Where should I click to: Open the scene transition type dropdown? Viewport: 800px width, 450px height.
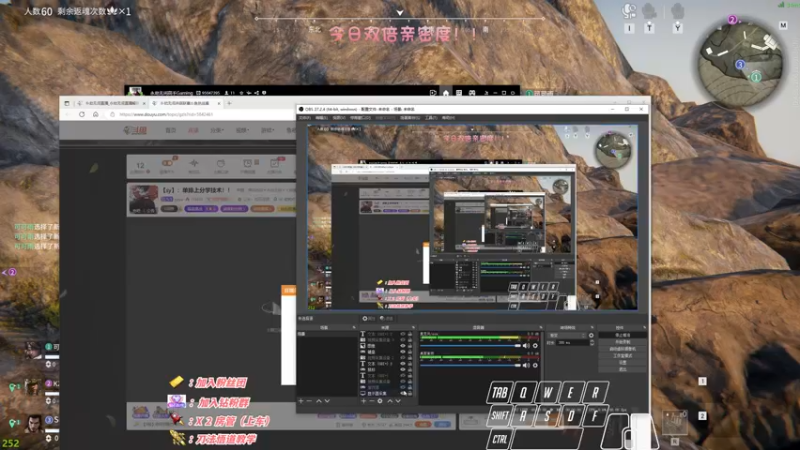point(567,335)
